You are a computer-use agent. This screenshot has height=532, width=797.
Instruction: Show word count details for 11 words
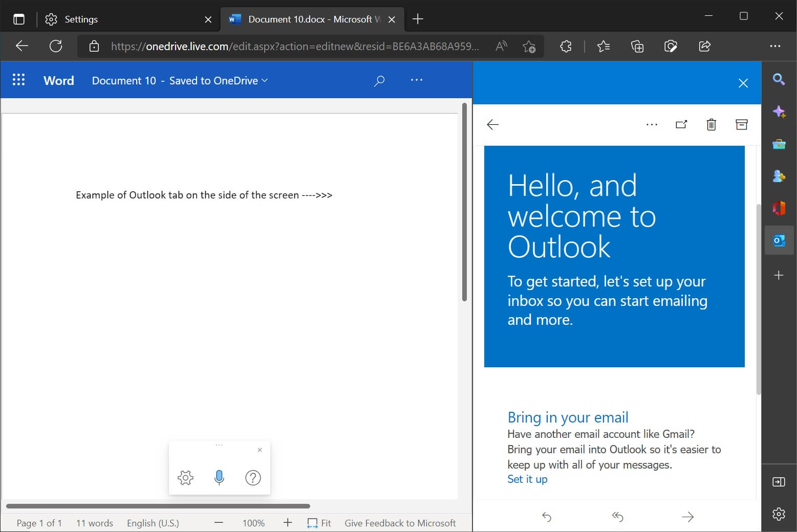pyautogui.click(x=94, y=523)
